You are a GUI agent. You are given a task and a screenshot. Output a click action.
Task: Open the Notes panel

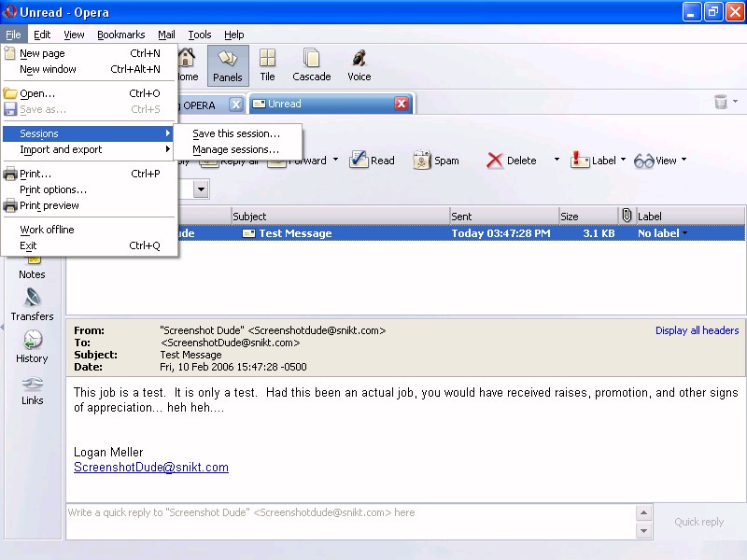click(x=32, y=268)
